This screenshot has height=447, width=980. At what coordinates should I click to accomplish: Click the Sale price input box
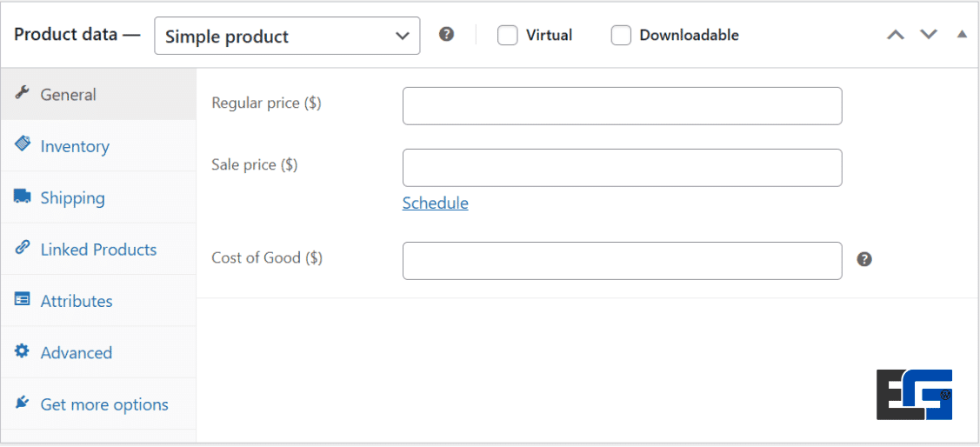click(x=622, y=168)
